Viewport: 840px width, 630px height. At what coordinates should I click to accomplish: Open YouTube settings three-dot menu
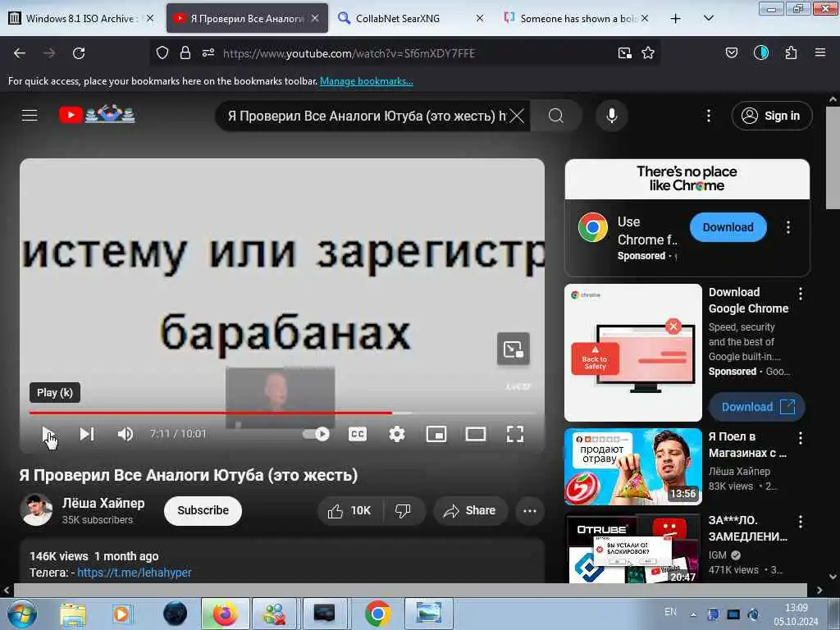click(x=708, y=116)
